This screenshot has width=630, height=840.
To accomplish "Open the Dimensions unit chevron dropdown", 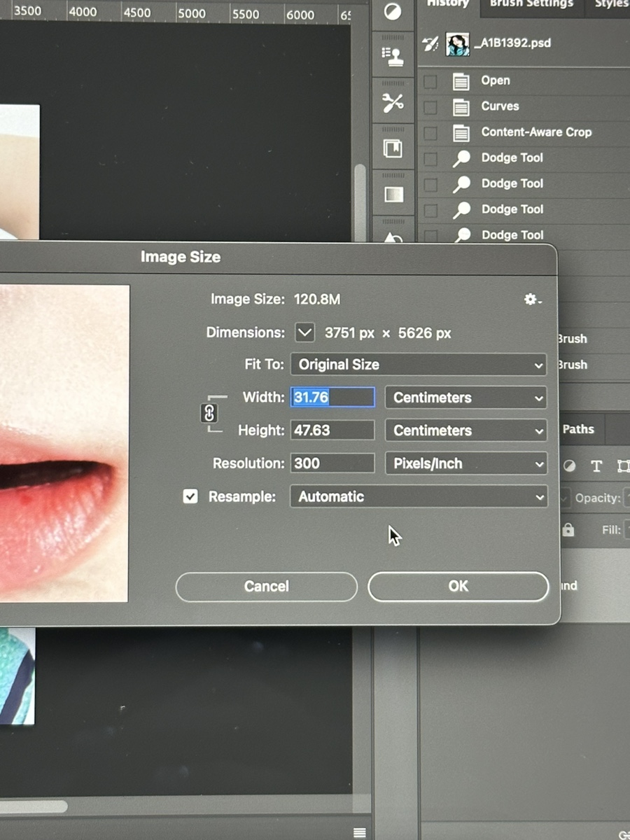I will click(304, 332).
